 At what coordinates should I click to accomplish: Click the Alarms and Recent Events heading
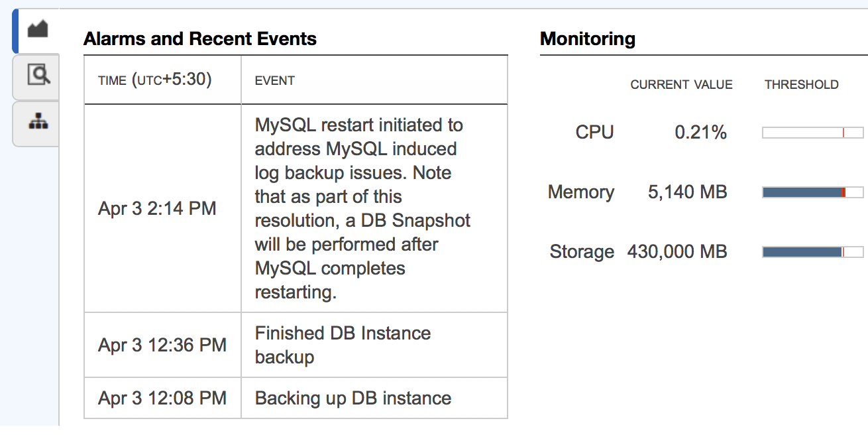coord(200,39)
